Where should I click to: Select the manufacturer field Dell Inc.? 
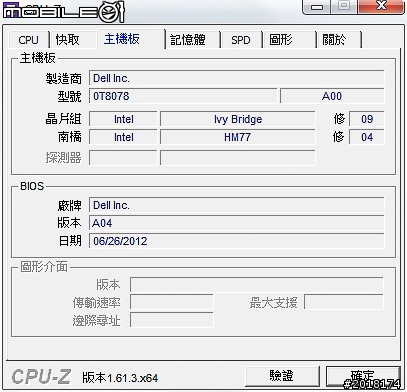point(237,78)
